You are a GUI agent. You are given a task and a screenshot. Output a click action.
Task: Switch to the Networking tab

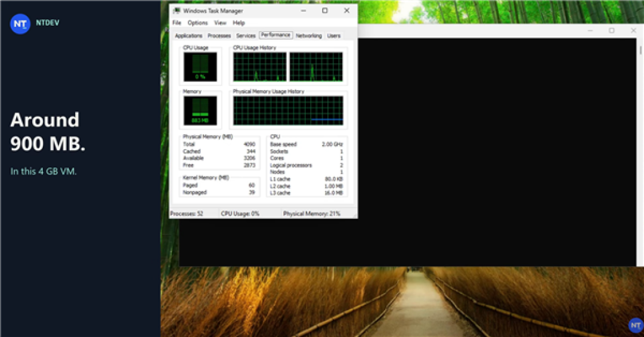click(x=309, y=36)
